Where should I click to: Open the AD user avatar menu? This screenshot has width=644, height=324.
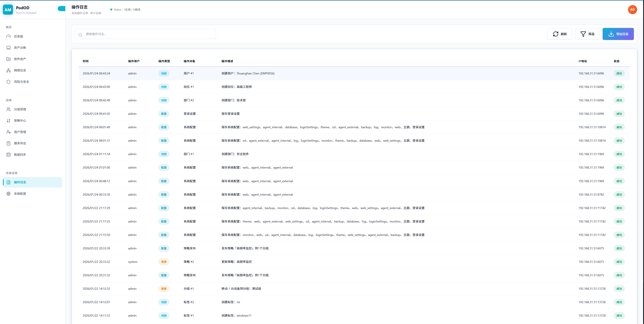[632, 10]
